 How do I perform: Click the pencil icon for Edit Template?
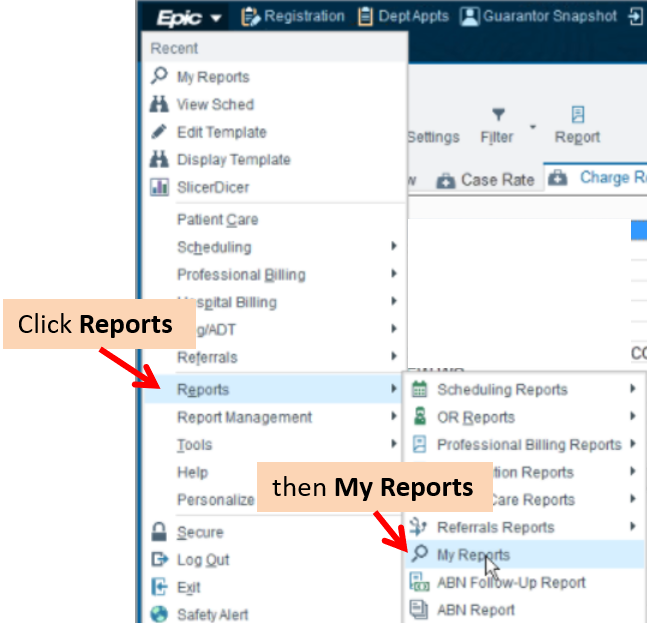tap(158, 132)
